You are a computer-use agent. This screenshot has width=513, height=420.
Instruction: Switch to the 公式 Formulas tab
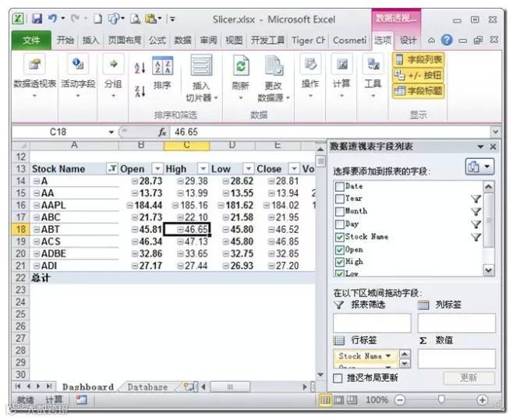[157, 41]
